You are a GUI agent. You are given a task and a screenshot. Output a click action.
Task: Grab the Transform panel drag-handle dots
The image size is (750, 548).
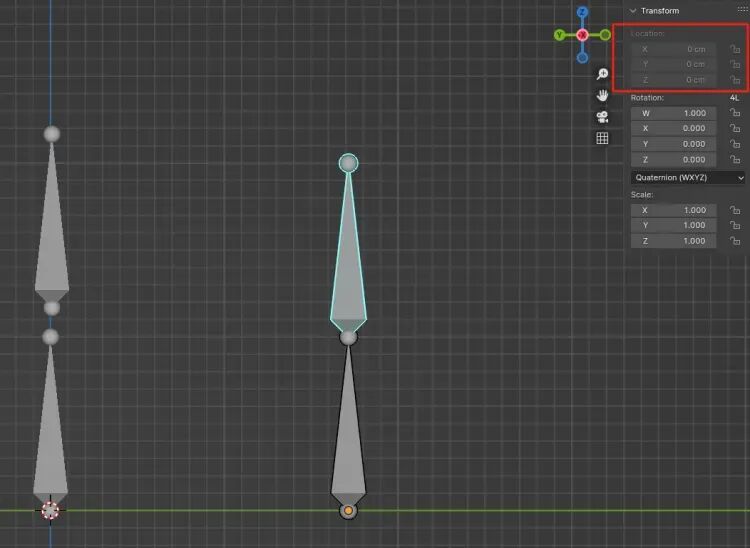click(x=742, y=10)
